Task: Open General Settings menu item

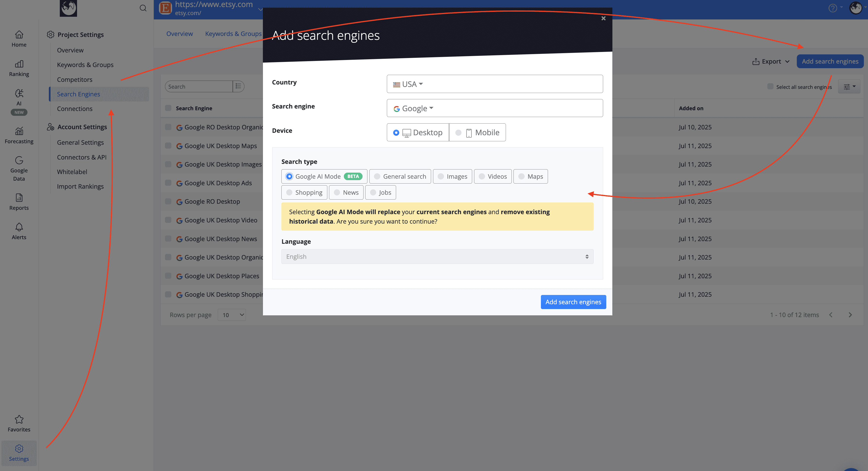Action: tap(80, 143)
